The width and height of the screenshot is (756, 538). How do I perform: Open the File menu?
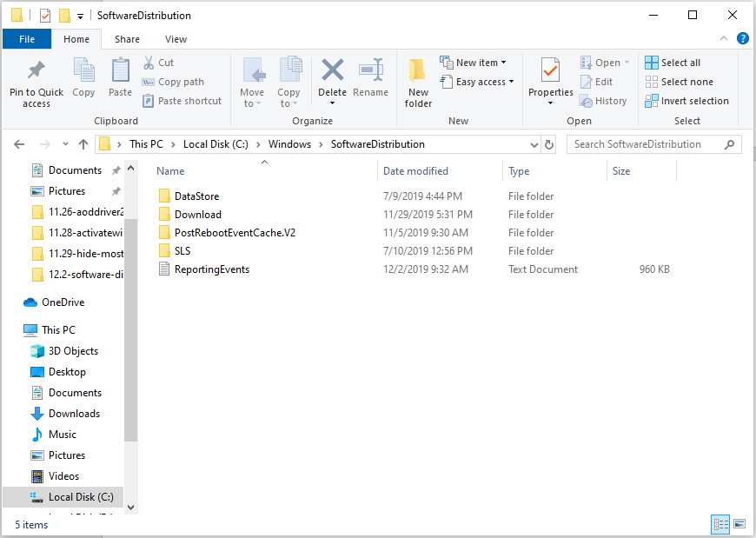pyautogui.click(x=27, y=39)
